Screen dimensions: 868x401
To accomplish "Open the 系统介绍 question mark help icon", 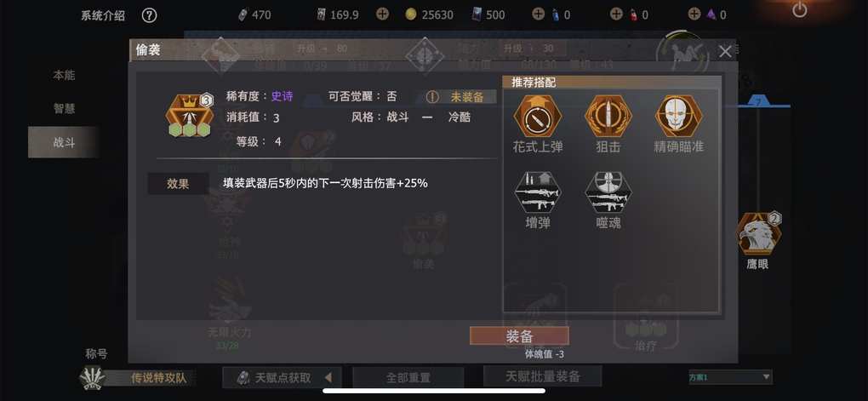I will click(x=149, y=15).
